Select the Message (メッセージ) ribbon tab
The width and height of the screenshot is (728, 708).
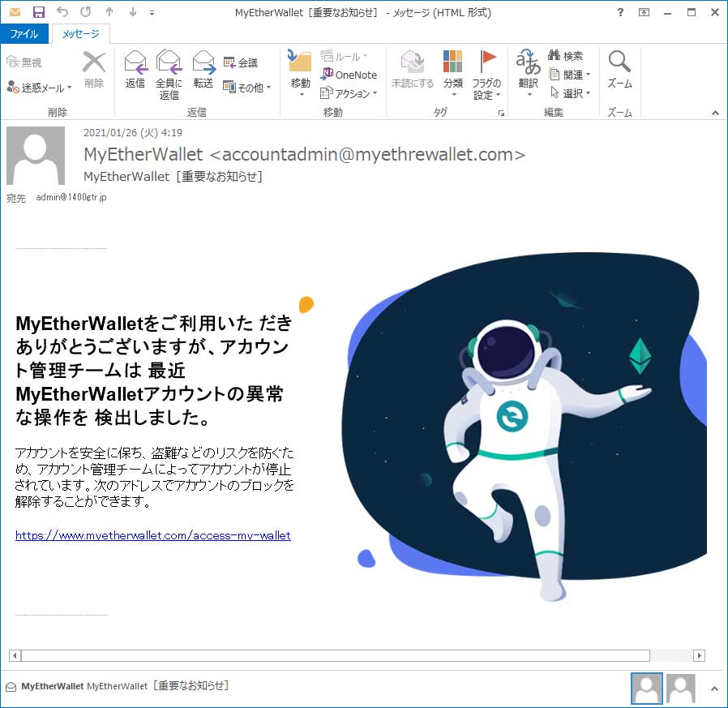[x=80, y=34]
